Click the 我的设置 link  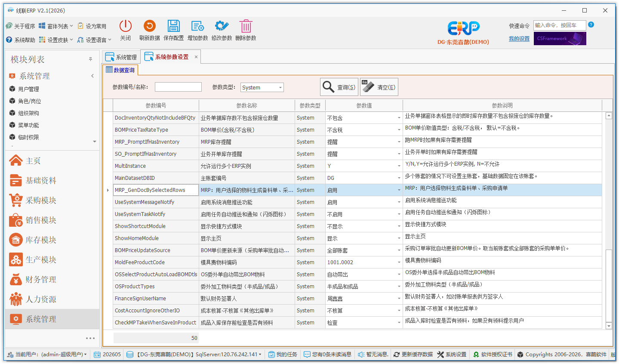(x=519, y=39)
